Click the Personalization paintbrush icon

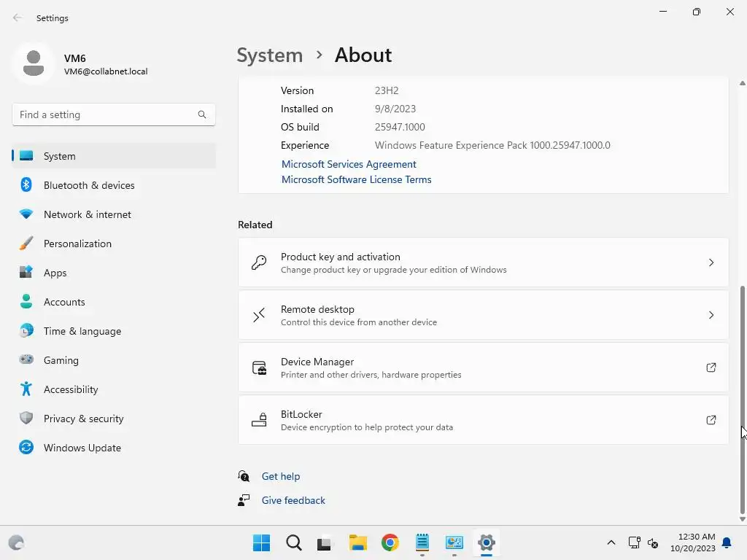(26, 244)
